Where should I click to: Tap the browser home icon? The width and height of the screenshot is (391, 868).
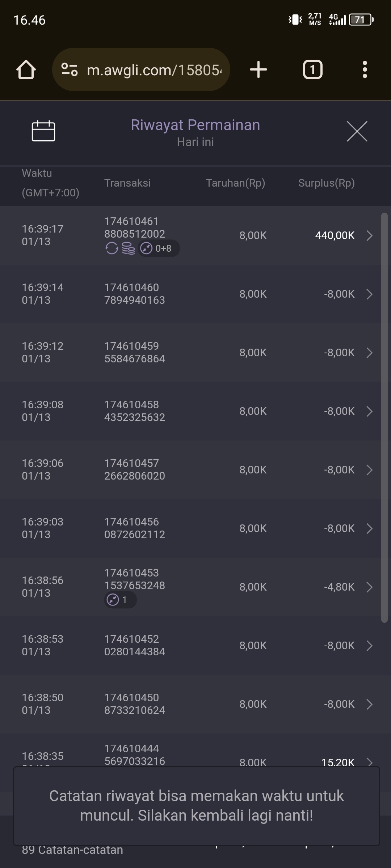pyautogui.click(x=26, y=69)
